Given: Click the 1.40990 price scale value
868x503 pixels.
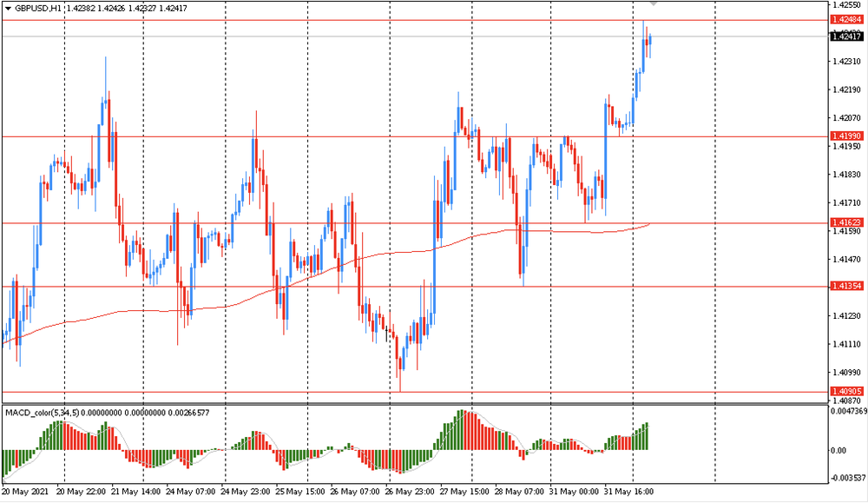Looking at the screenshot, I should click(847, 373).
